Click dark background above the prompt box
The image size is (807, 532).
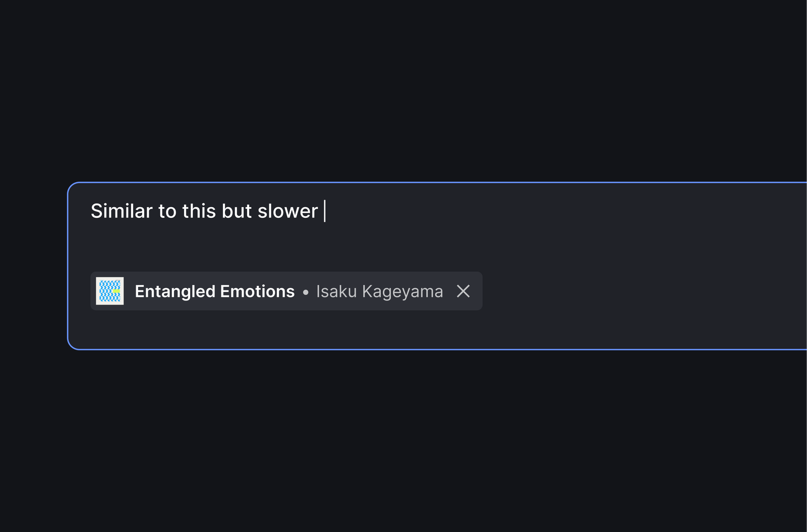pos(403,91)
